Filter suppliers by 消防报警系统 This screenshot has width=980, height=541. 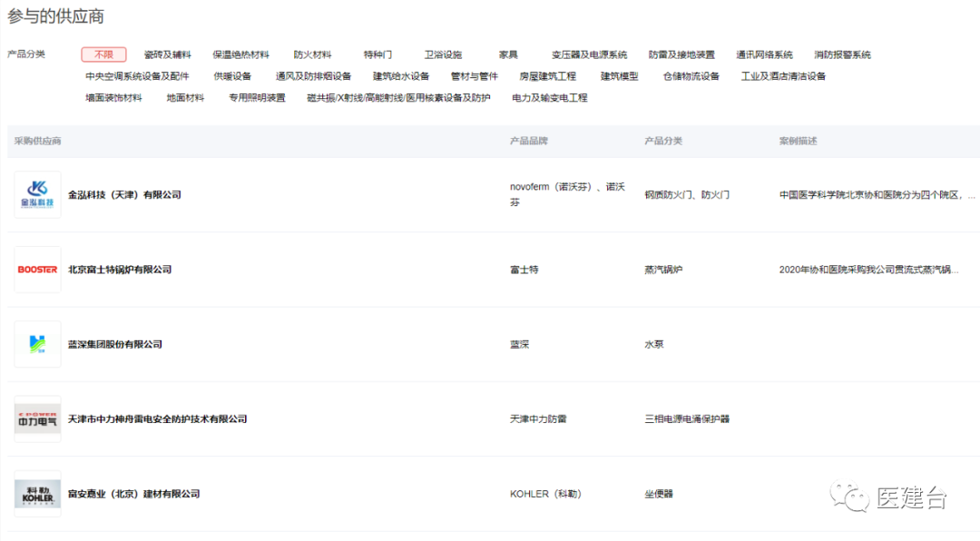click(843, 54)
